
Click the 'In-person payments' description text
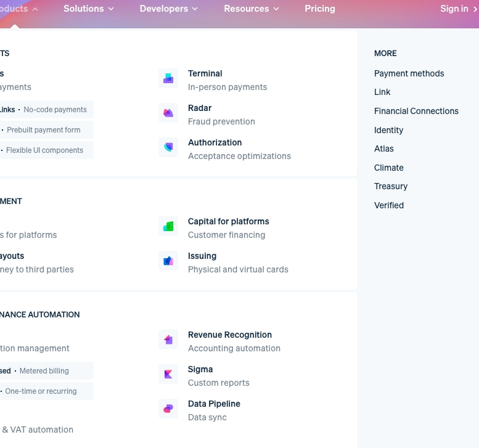(227, 87)
